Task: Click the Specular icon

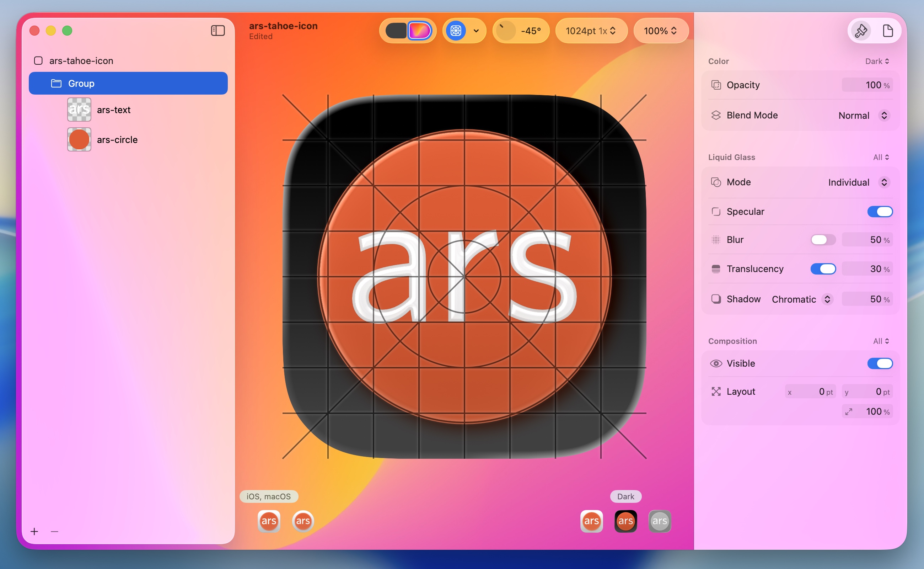Action: [716, 212]
